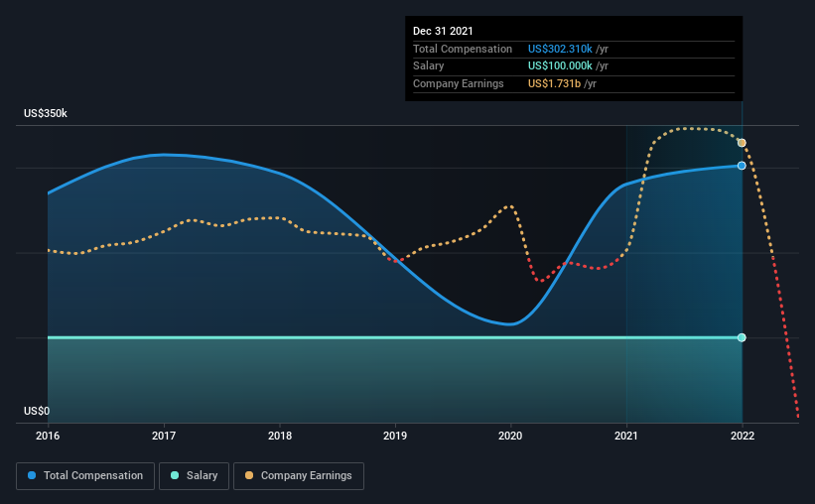Click the 2021 x-axis label
The width and height of the screenshot is (815, 504).
626,436
